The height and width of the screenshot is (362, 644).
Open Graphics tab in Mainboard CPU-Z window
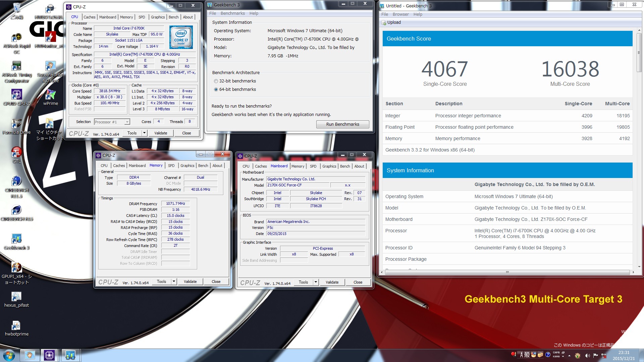329,166
